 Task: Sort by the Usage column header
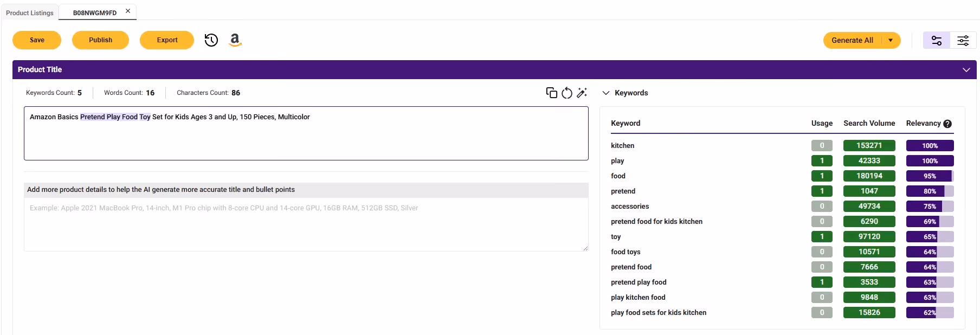click(822, 124)
